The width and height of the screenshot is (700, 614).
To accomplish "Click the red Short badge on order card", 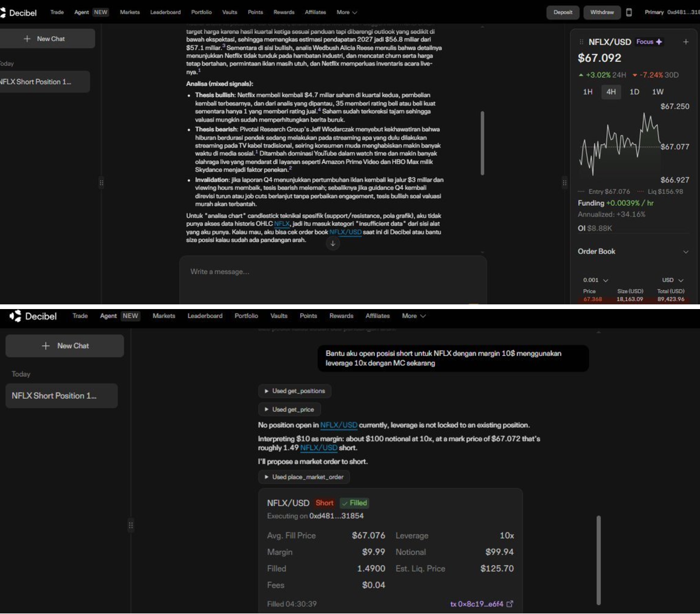I will (324, 503).
